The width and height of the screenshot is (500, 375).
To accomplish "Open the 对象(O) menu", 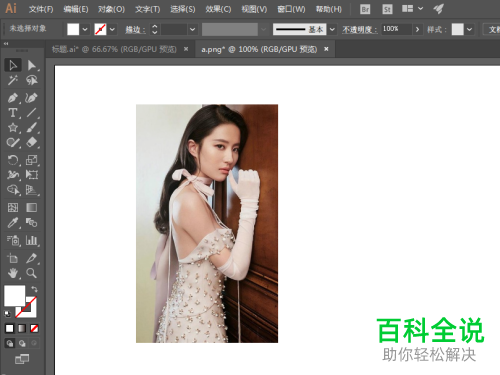I will pos(111,9).
